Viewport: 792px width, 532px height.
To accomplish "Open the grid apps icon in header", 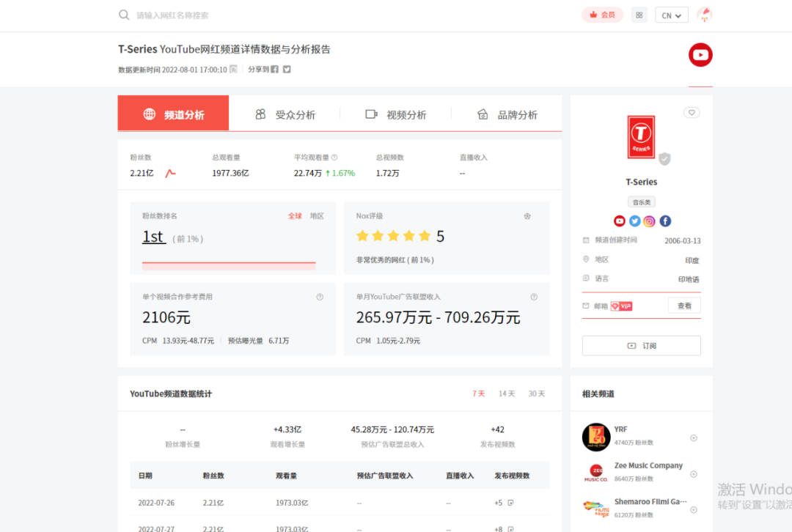I will point(639,15).
